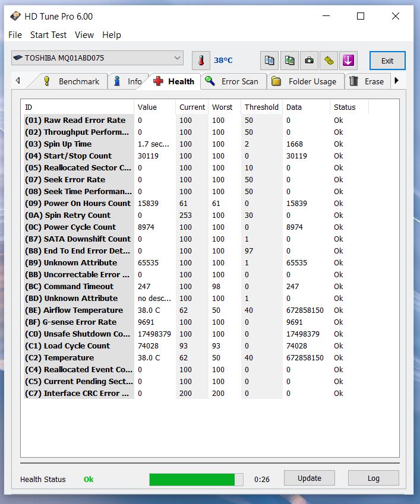Open the Start Test menu

point(48,35)
